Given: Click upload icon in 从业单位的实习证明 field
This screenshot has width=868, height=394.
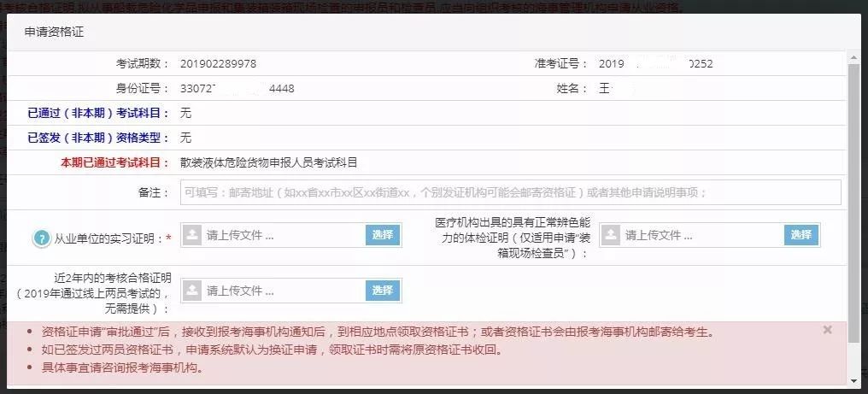Looking at the screenshot, I should [192, 235].
